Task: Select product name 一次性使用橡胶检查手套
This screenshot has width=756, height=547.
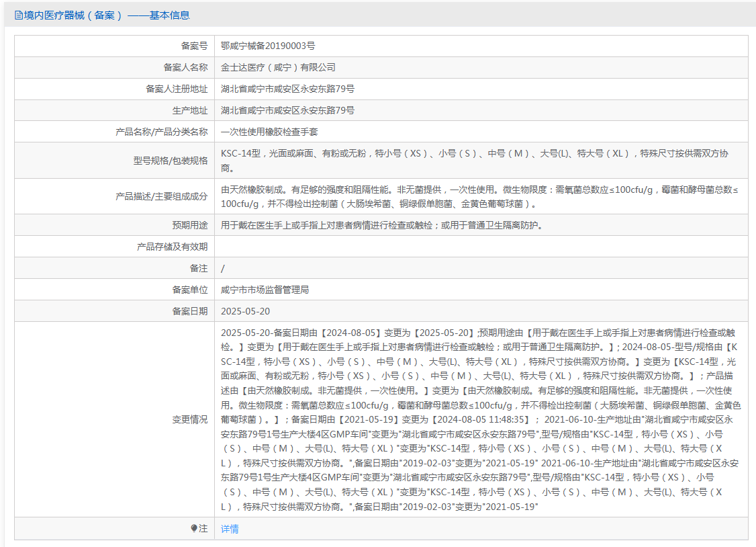Action: click(x=269, y=132)
